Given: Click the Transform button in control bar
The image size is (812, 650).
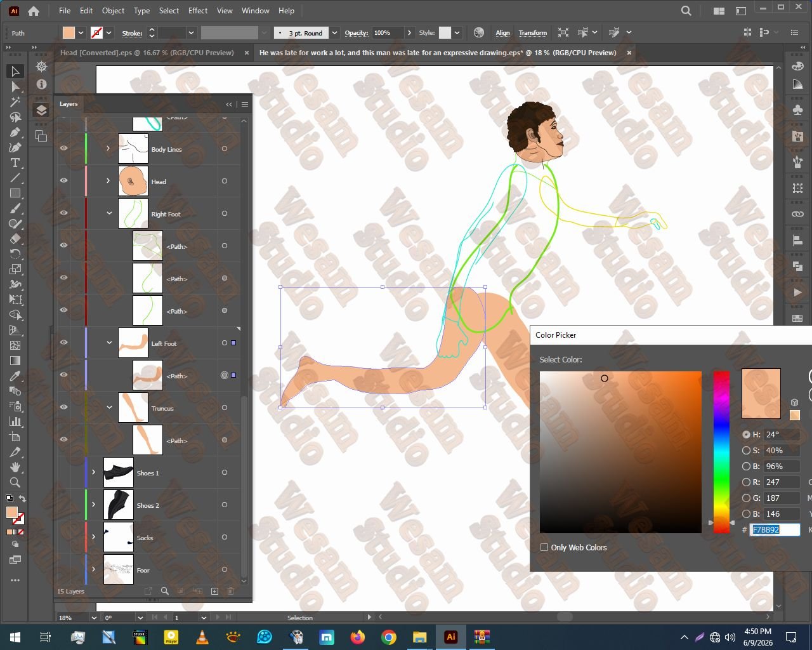Looking at the screenshot, I should point(533,33).
